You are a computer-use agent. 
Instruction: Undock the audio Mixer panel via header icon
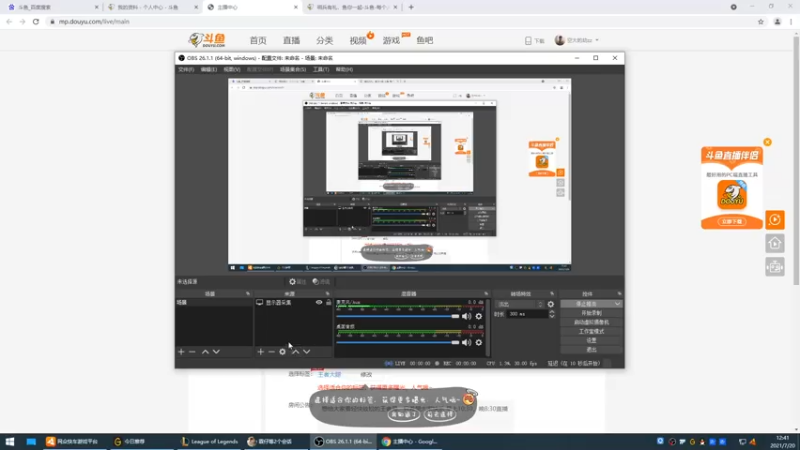[x=486, y=294]
